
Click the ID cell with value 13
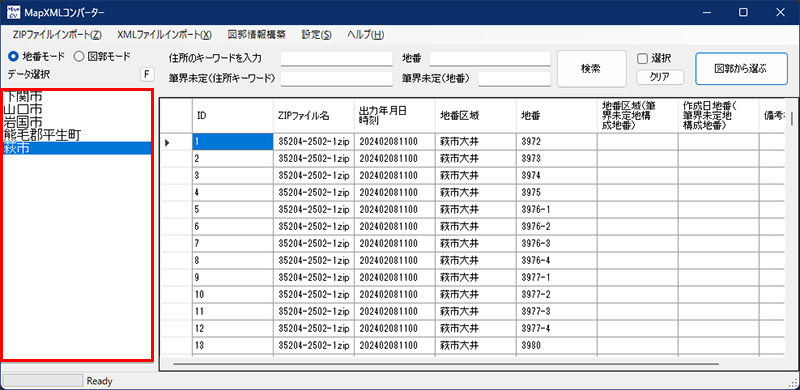pyautogui.click(x=233, y=345)
